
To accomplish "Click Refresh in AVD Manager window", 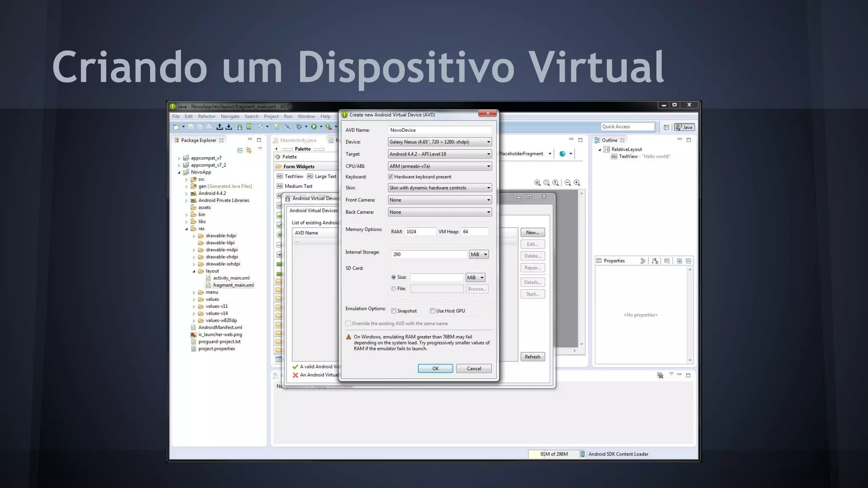I will 533,357.
